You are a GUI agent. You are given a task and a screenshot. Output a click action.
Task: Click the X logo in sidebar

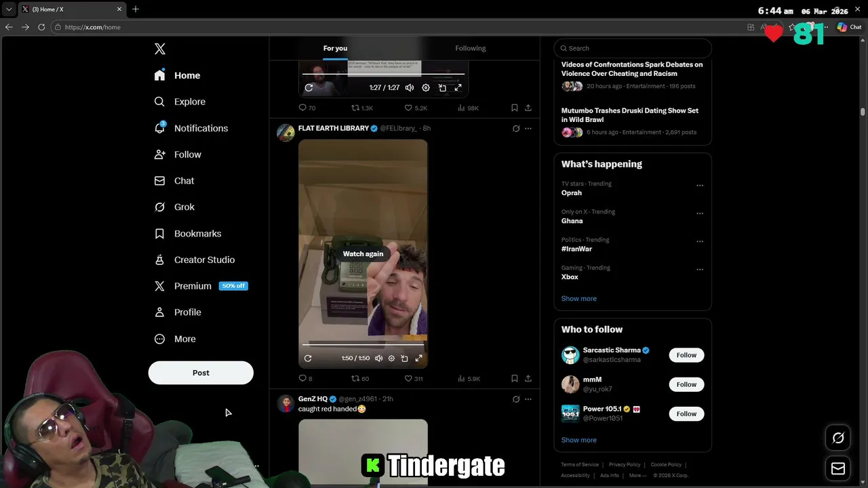pyautogui.click(x=160, y=49)
